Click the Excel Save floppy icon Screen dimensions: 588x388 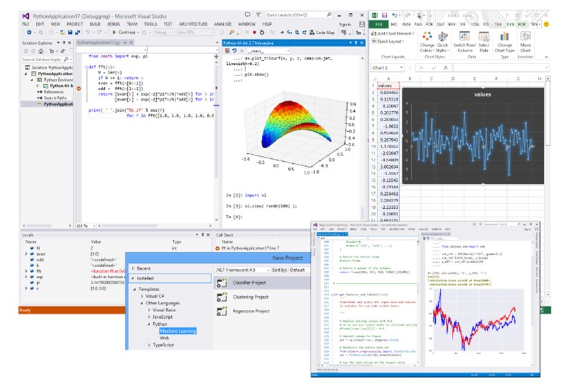(384, 15)
